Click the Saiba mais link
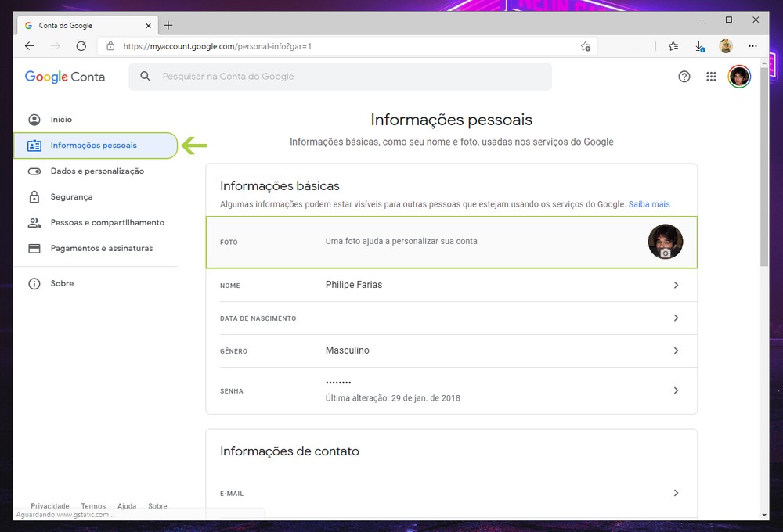This screenshot has height=532, width=783. click(x=649, y=204)
